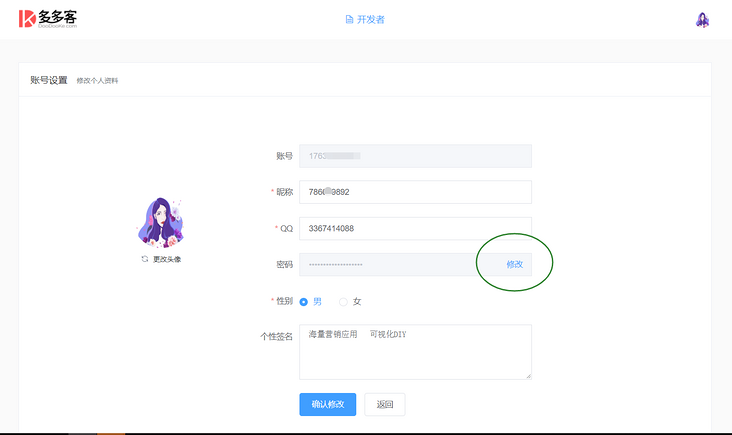Image resolution: width=732 pixels, height=435 pixels.
Task: Click the 性别 field label
Action: point(284,302)
